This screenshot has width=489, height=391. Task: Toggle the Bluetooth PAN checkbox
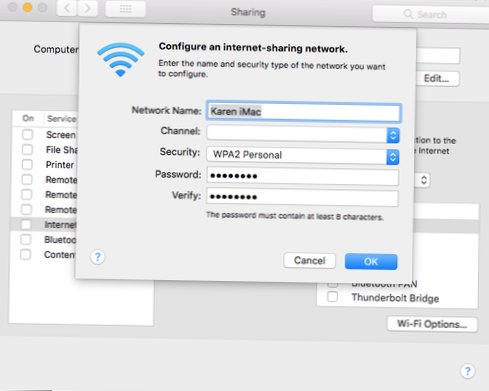332,284
